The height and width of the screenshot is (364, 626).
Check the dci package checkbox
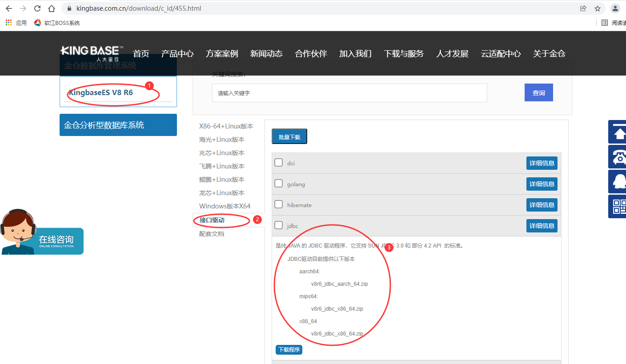279,162
